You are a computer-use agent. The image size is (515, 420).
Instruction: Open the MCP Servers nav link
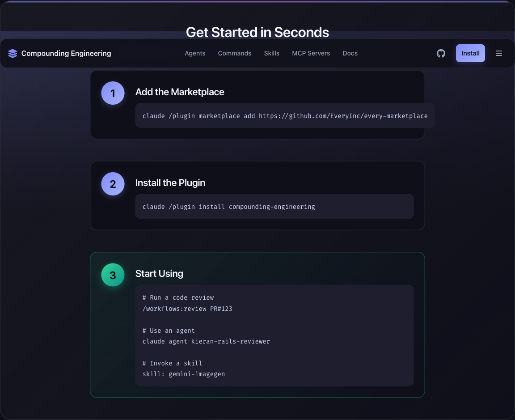click(311, 53)
